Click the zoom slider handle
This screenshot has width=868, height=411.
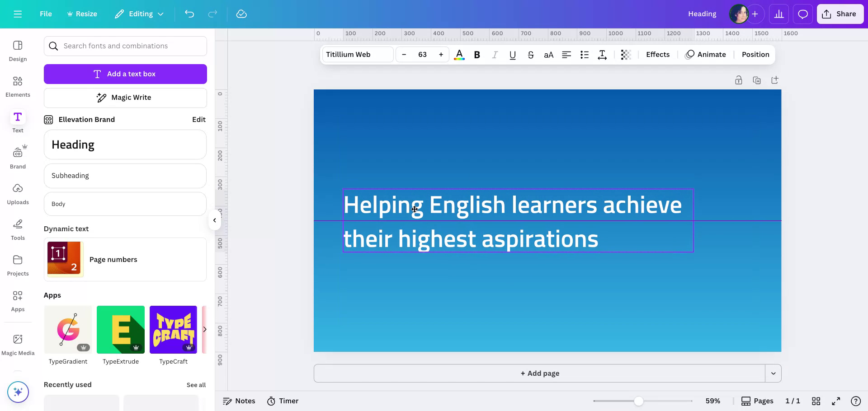[638, 401]
